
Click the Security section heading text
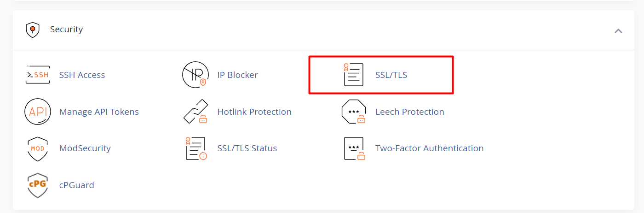click(66, 30)
